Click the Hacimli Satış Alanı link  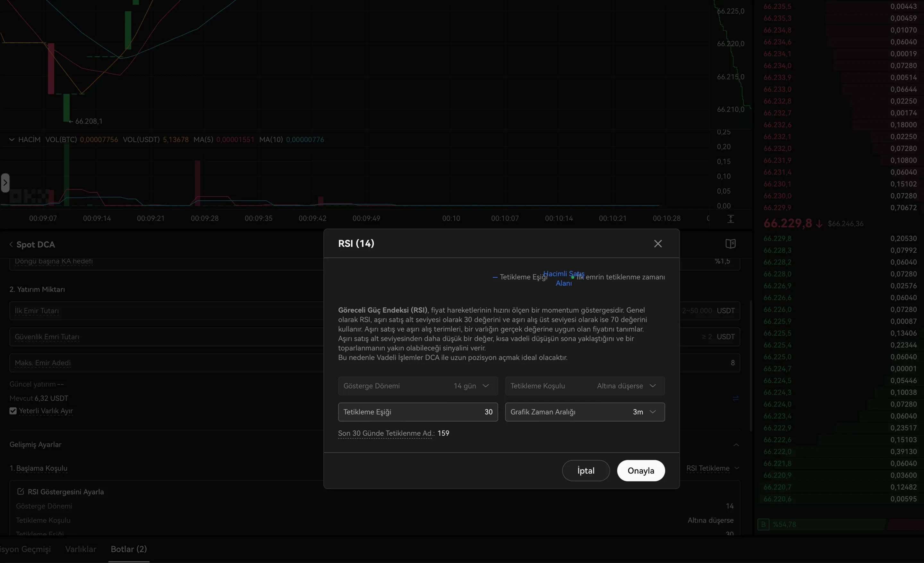pos(564,279)
